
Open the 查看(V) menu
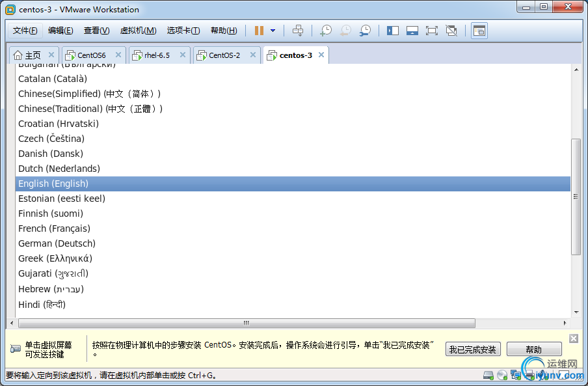tap(96, 31)
